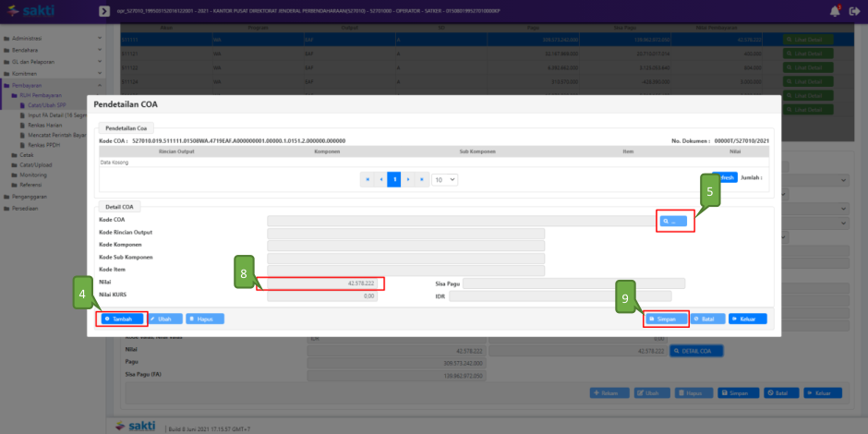
Task: Click the Simpan button in dialog
Action: coord(666,319)
